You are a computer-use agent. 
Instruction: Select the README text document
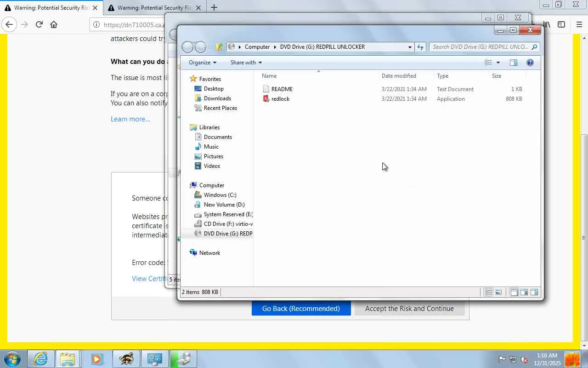282,89
